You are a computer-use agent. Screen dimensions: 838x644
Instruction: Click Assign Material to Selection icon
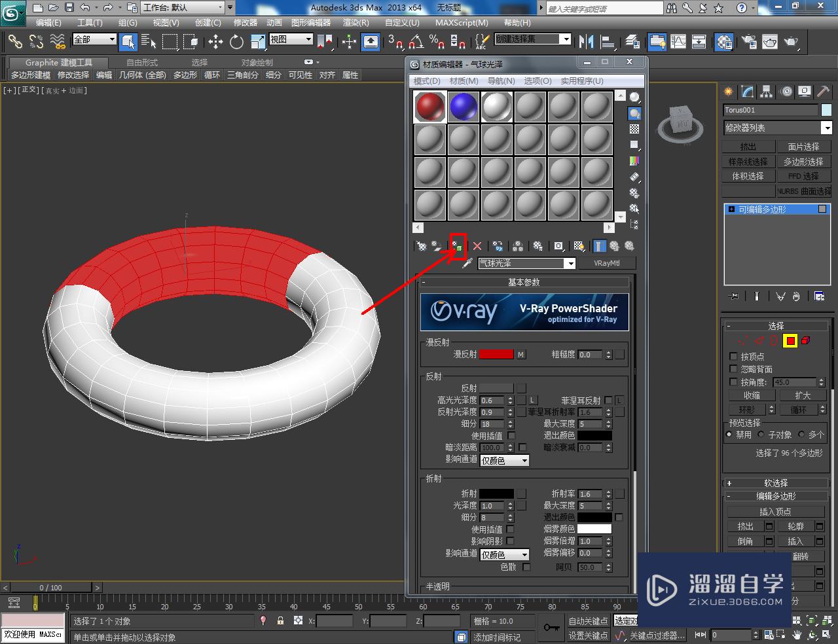457,246
